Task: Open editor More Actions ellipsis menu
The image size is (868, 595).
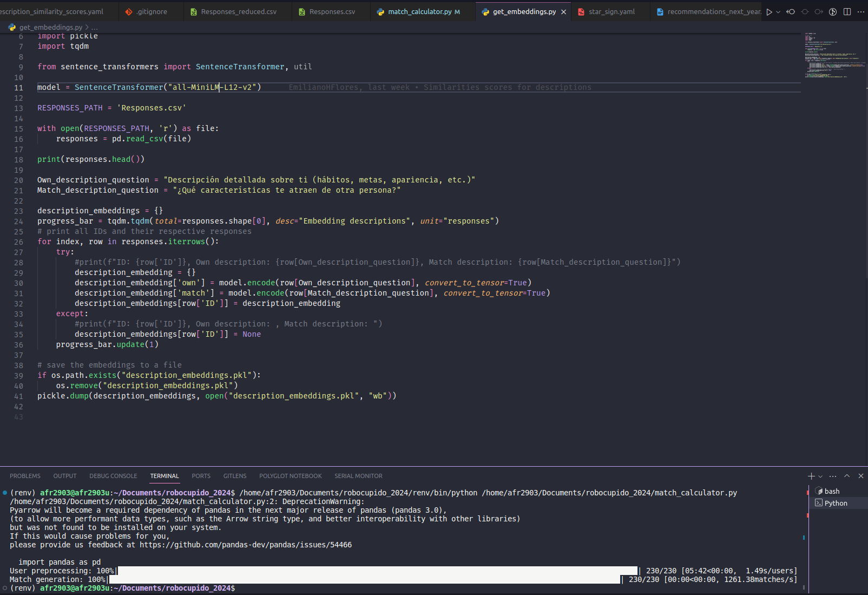Action: tap(861, 11)
